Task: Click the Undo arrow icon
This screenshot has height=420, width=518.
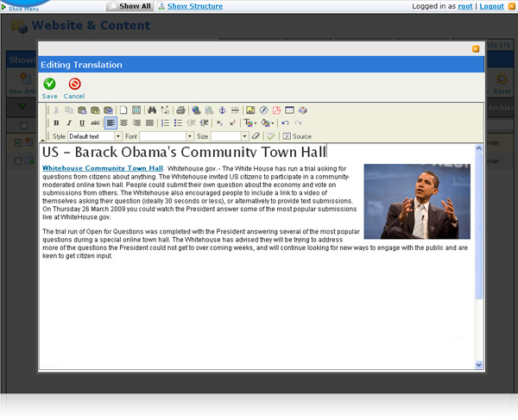Action: point(285,123)
